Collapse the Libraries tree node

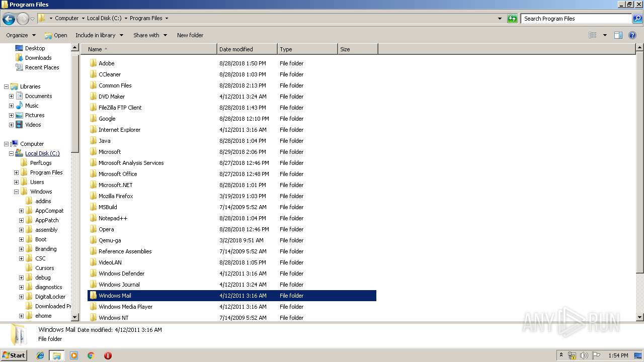6,86
